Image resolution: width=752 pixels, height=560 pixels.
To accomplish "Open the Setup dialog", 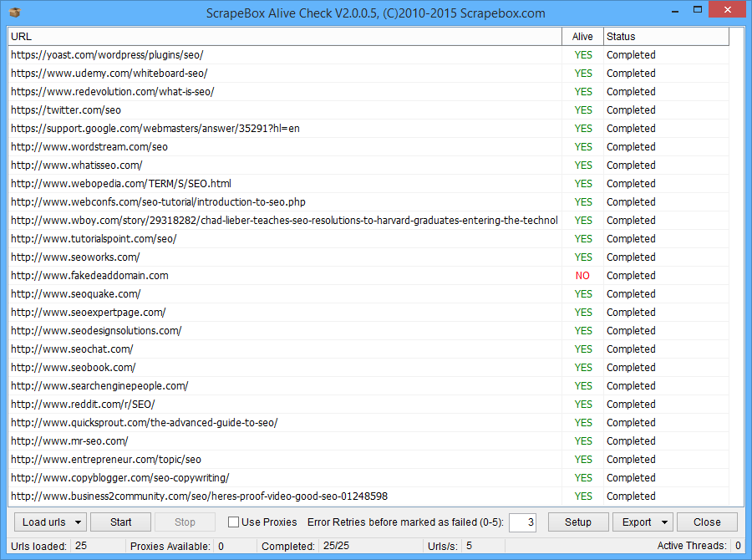I will point(577,522).
